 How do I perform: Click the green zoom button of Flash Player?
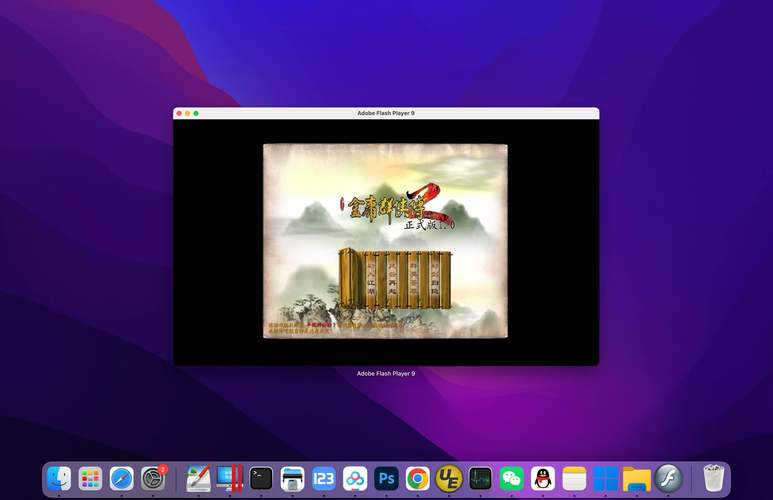click(196, 113)
